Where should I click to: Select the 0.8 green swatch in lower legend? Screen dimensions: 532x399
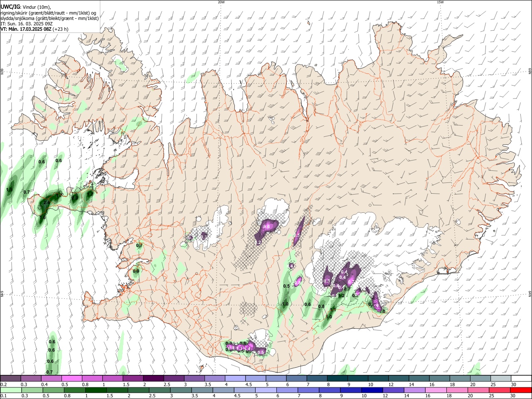tap(74, 390)
